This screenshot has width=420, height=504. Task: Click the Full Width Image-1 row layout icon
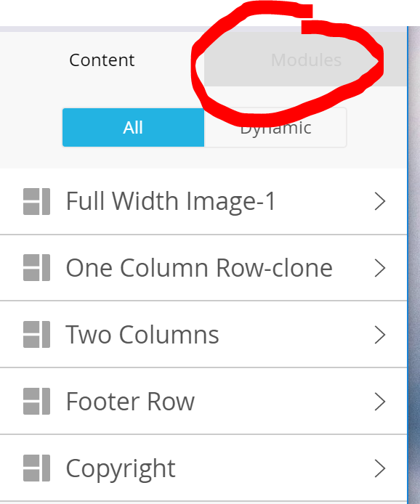tap(36, 202)
